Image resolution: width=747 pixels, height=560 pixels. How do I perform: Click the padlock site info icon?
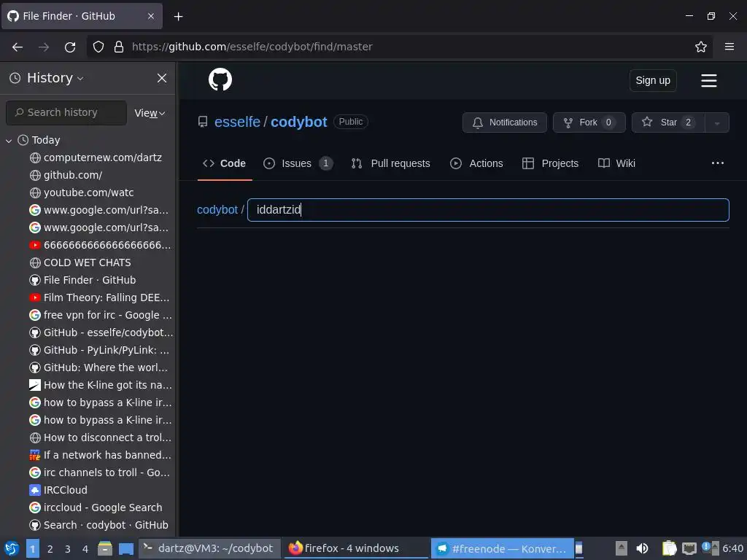pyautogui.click(x=119, y=47)
